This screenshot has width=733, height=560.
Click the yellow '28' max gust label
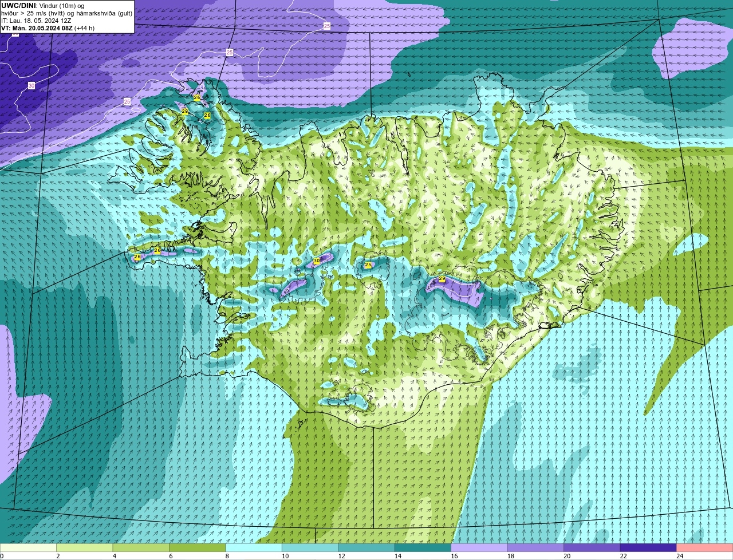pyautogui.click(x=185, y=111)
